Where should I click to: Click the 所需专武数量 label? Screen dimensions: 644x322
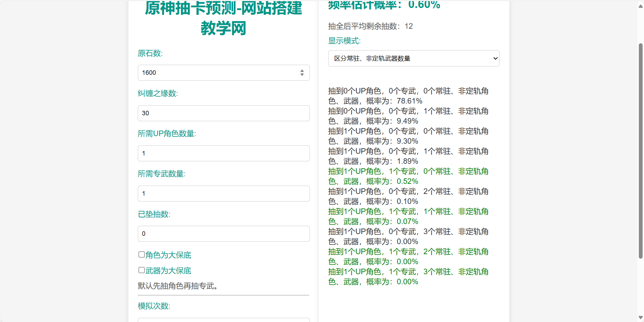click(x=162, y=174)
